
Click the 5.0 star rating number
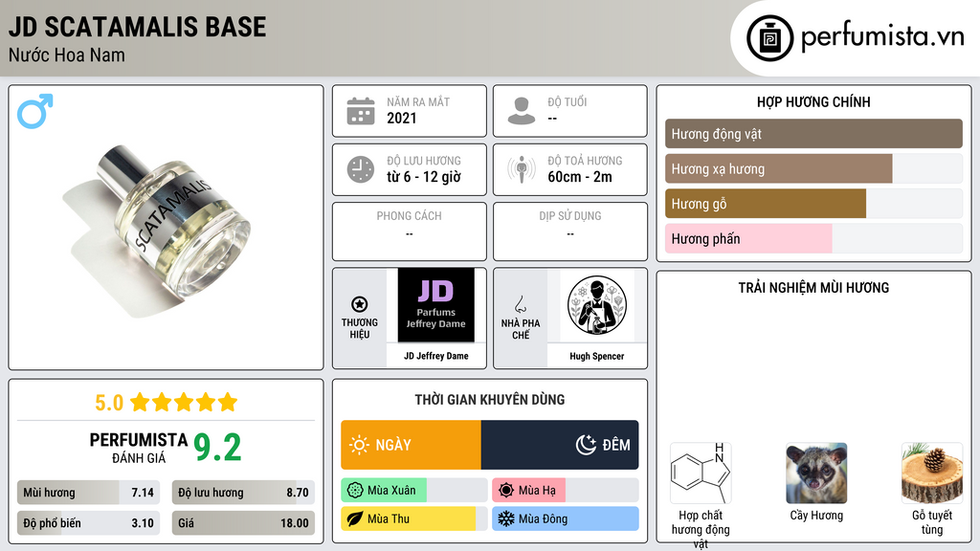click(109, 403)
